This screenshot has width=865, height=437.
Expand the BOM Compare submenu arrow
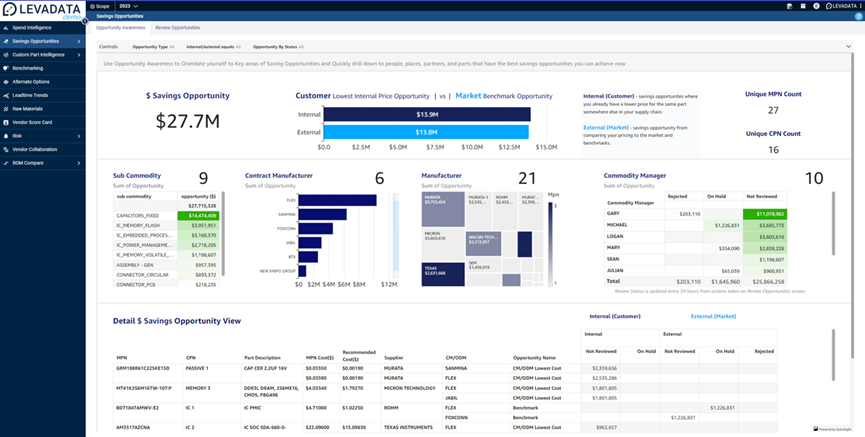[x=79, y=163]
